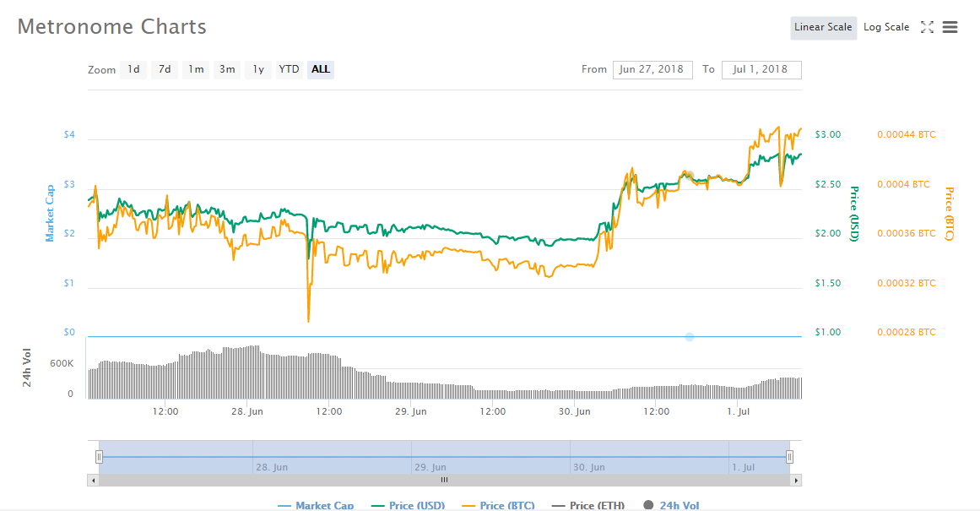Set zoom range to 3m
Viewport: 980px width, 511px height.
coord(227,69)
